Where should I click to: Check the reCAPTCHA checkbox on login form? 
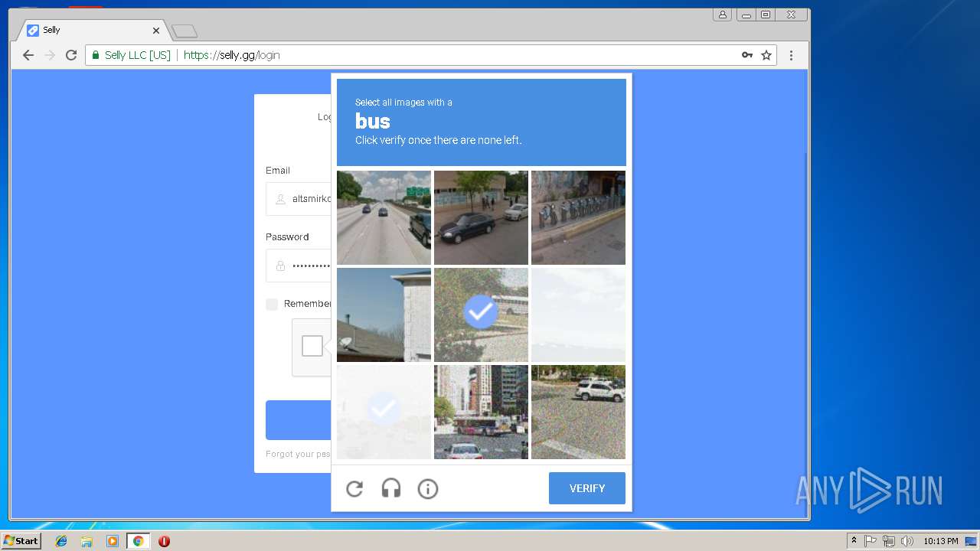[x=312, y=346]
